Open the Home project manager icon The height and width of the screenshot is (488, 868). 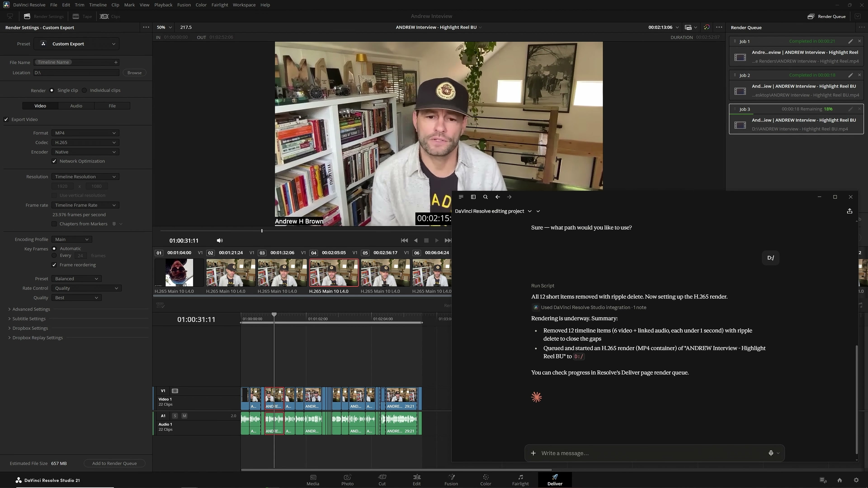(x=839, y=480)
